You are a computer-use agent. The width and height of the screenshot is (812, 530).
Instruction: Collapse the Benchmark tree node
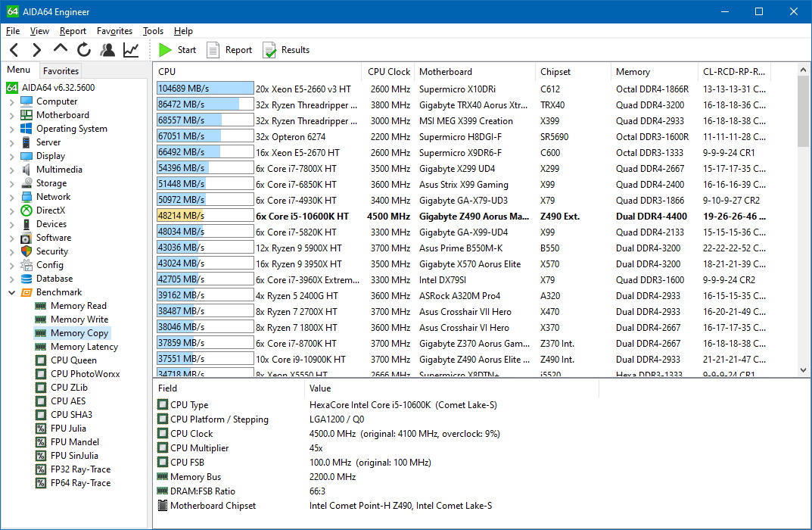coord(11,292)
